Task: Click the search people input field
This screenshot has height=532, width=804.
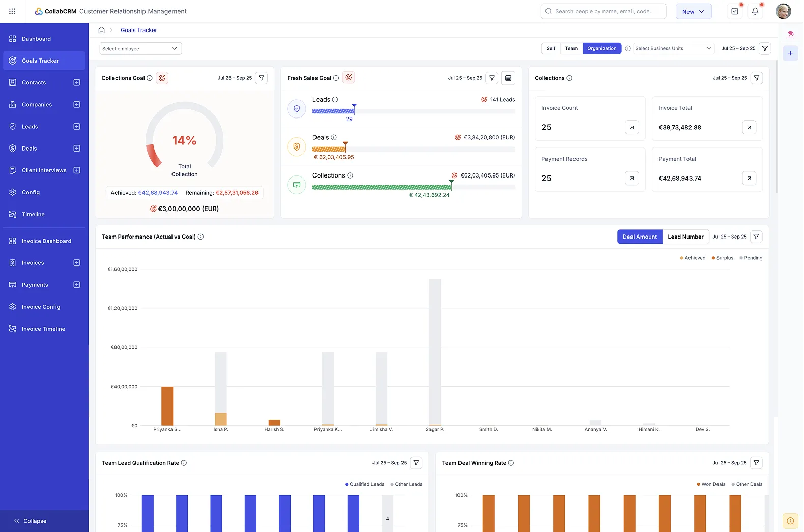Action: tap(604, 11)
